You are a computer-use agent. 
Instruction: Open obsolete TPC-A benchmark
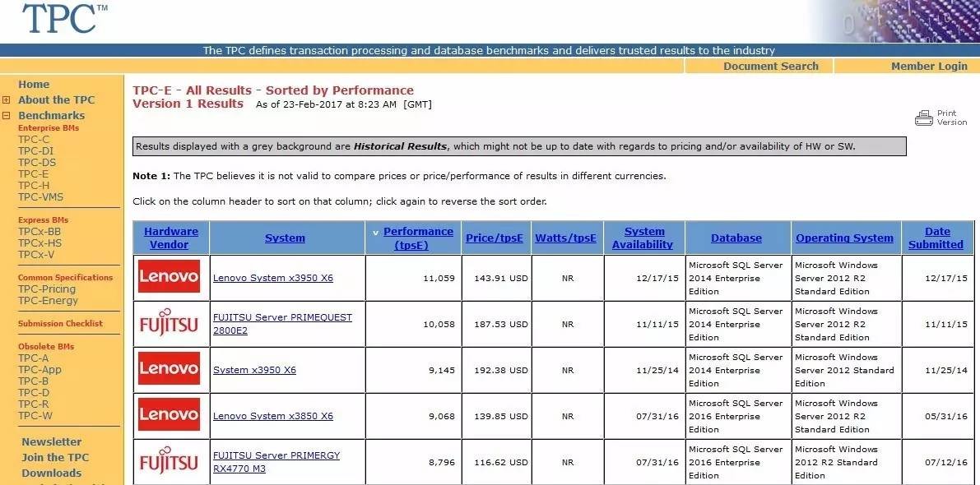(33, 358)
